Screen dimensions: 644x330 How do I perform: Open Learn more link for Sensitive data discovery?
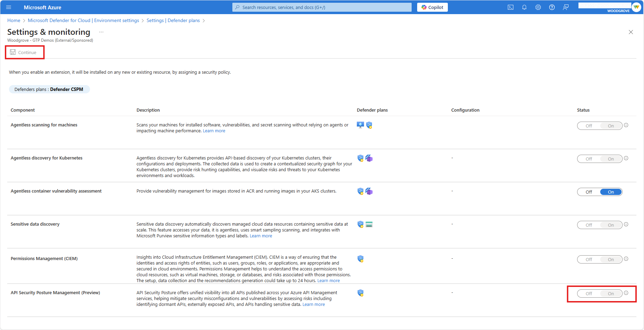pyautogui.click(x=261, y=236)
